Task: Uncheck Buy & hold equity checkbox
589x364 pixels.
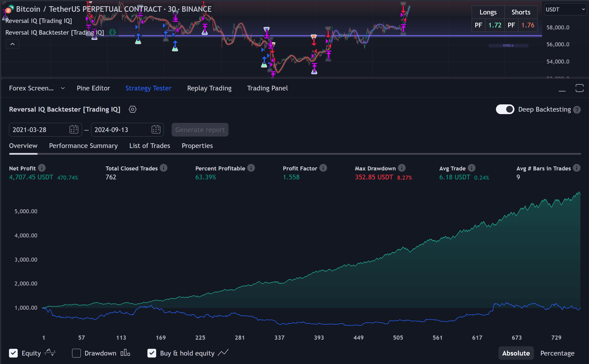Action: (x=152, y=353)
